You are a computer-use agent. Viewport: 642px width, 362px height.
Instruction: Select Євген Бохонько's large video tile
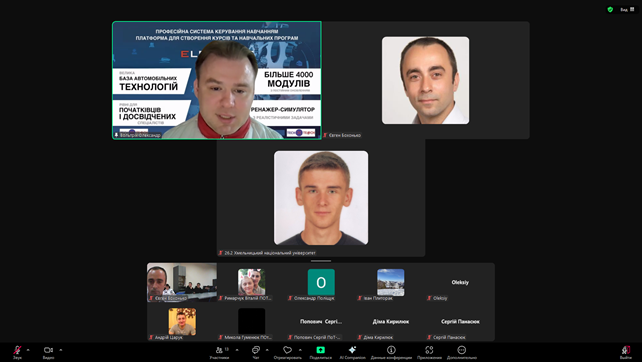(x=425, y=80)
